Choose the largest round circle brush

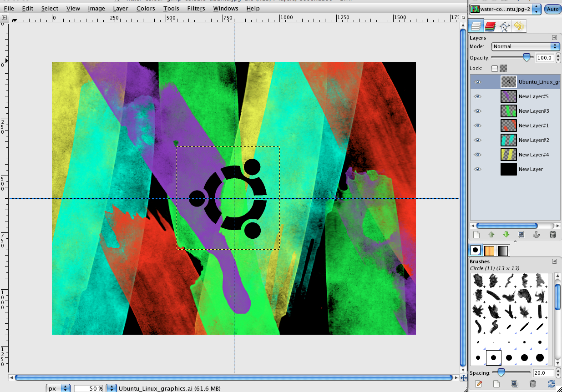click(x=540, y=358)
